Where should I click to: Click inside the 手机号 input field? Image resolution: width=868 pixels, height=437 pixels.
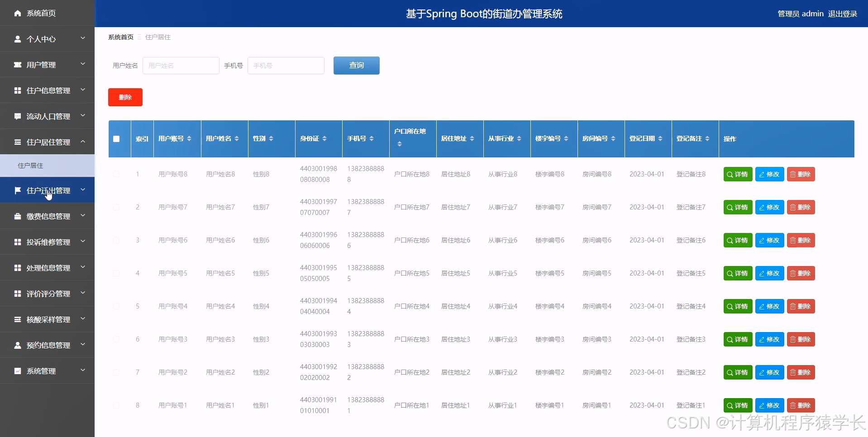286,65
